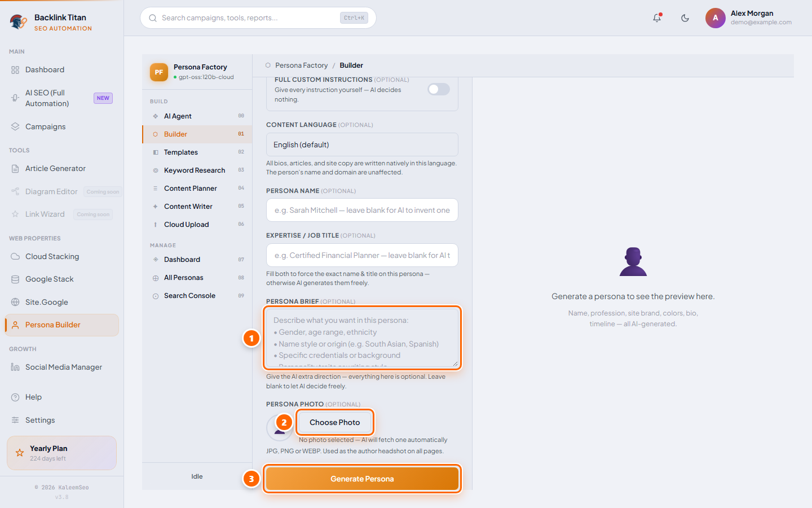The width and height of the screenshot is (812, 508).
Task: Click the Alex Morgan account name
Action: point(752,14)
